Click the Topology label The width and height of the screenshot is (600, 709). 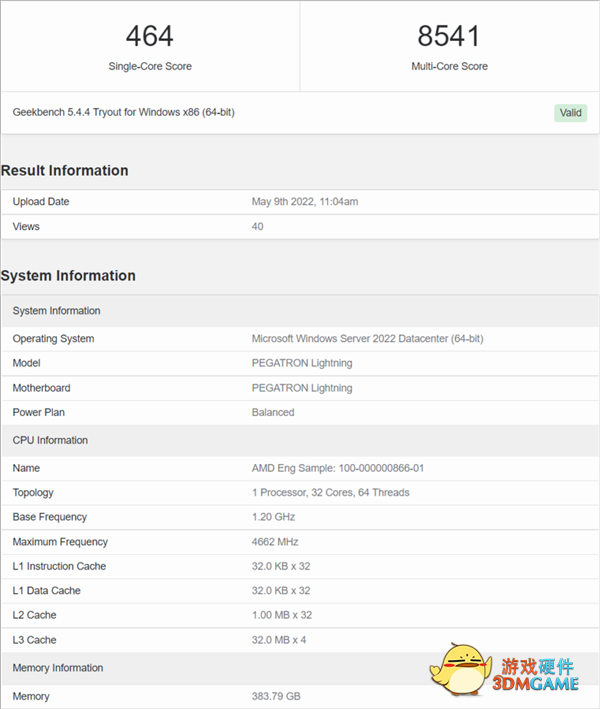click(33, 493)
